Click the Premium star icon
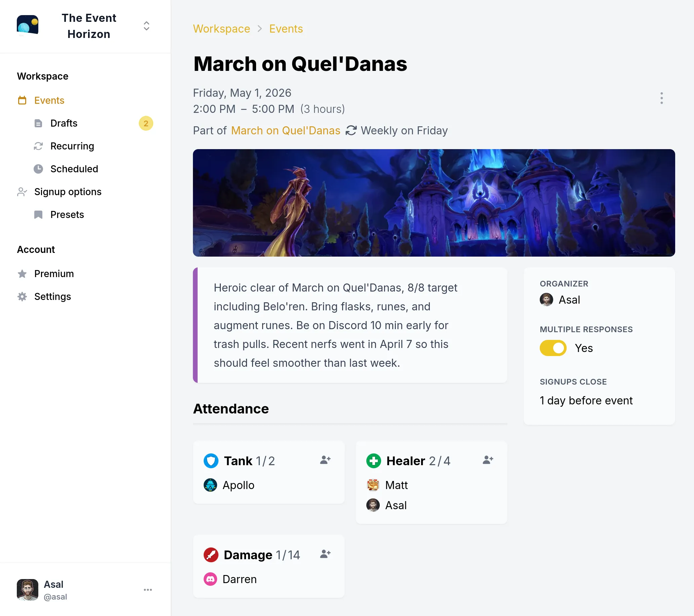Viewport: 694px width, 616px height. 22,273
